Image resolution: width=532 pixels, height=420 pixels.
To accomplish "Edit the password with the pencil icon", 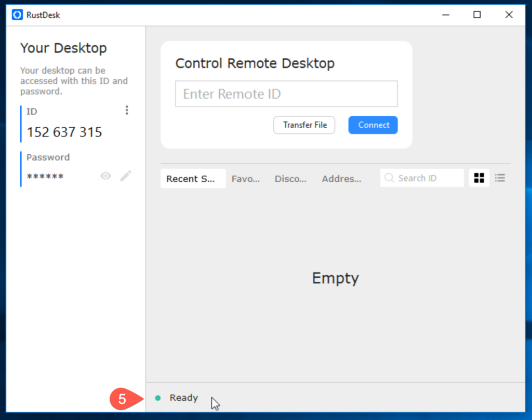I will [126, 175].
